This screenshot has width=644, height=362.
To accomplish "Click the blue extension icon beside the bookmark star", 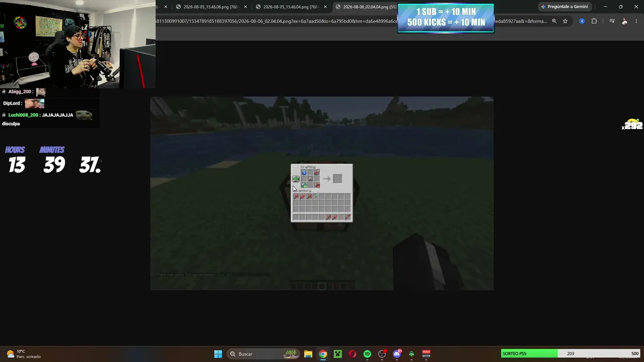I will [x=582, y=21].
